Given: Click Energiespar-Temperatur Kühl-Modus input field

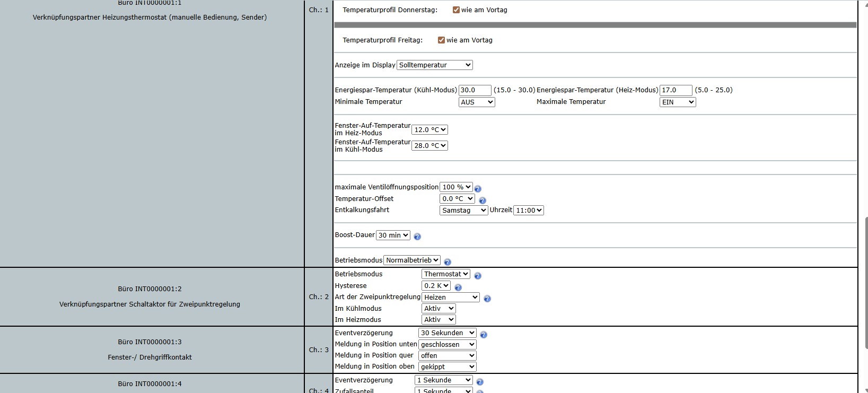Looking at the screenshot, I should [475, 90].
